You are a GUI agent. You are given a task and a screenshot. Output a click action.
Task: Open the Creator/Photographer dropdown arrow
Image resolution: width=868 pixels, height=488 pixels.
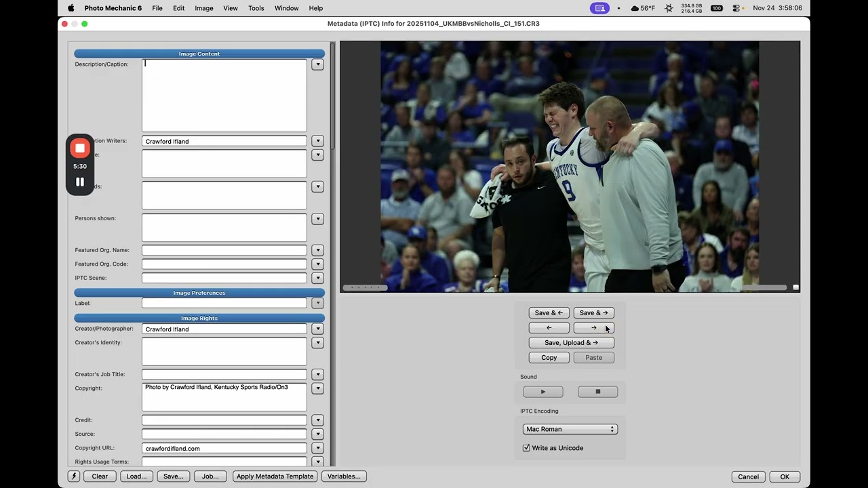point(317,329)
